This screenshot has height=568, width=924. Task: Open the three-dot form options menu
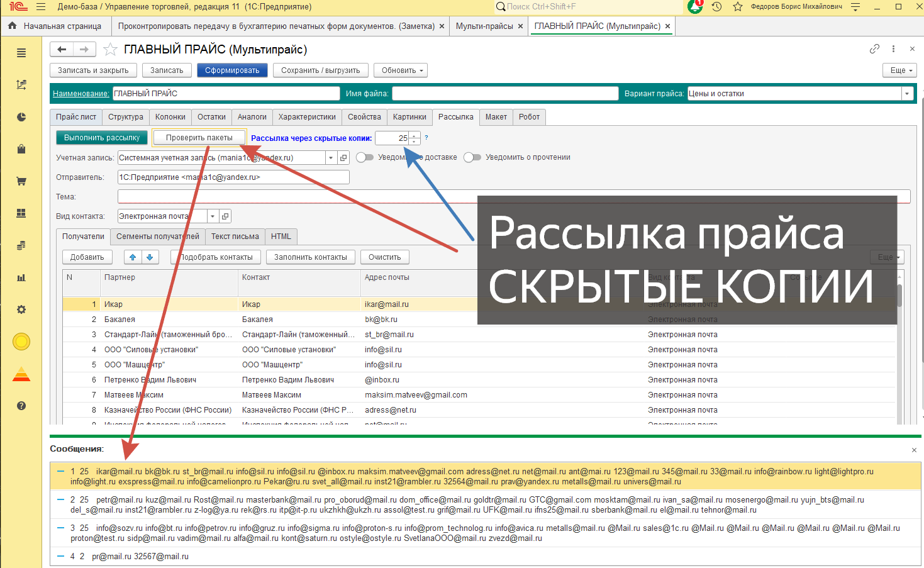coord(893,48)
